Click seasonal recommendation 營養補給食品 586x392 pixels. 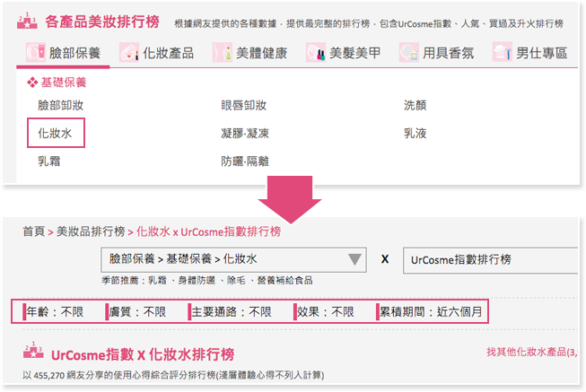pos(284,280)
